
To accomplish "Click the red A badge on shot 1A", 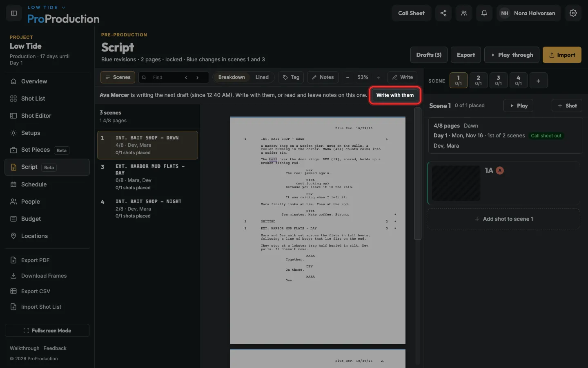I will click(x=500, y=171).
